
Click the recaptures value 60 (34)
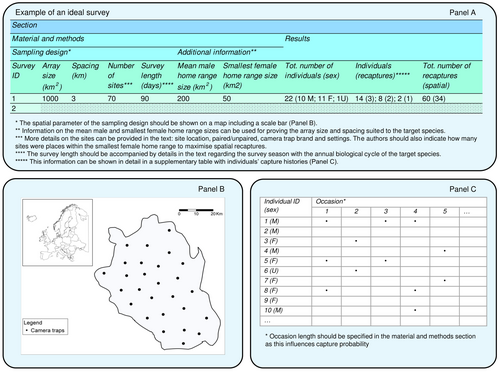tap(434, 99)
